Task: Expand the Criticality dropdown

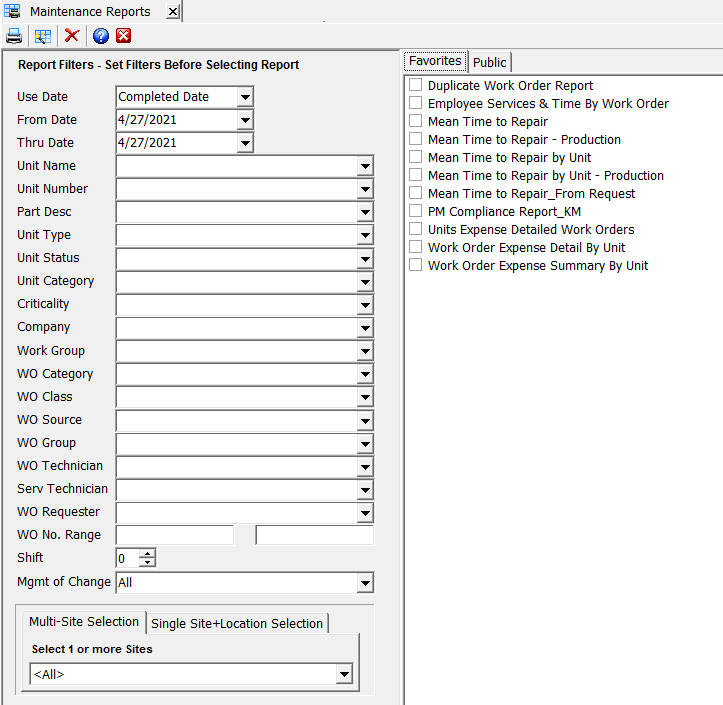Action: [x=365, y=305]
